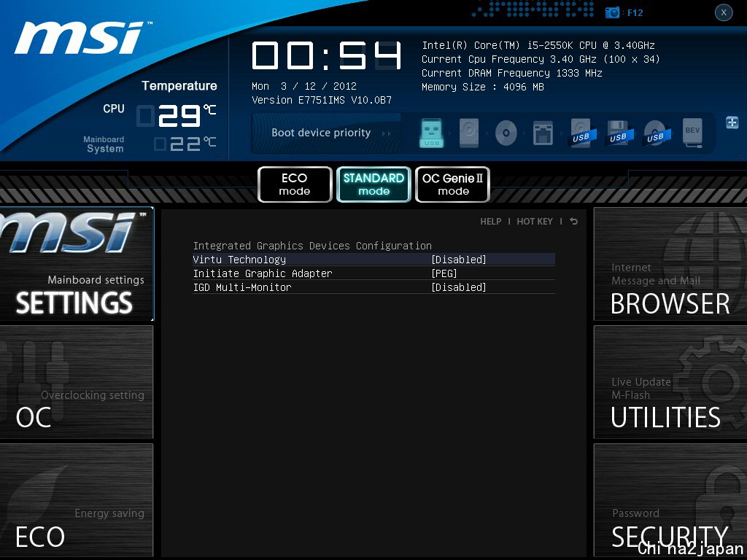Click the Current DRAM Frequency 1333 MHz line
The image size is (747, 560).
pyautogui.click(x=512, y=73)
